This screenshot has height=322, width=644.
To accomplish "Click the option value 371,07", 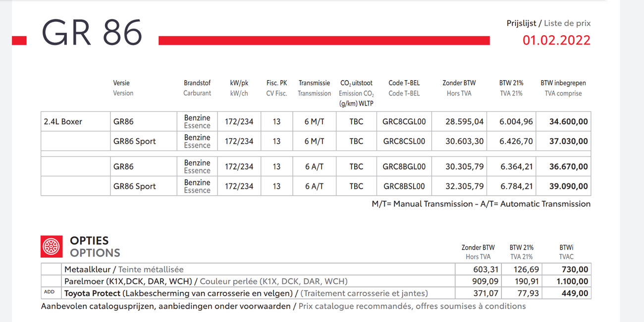I will pos(485,293).
